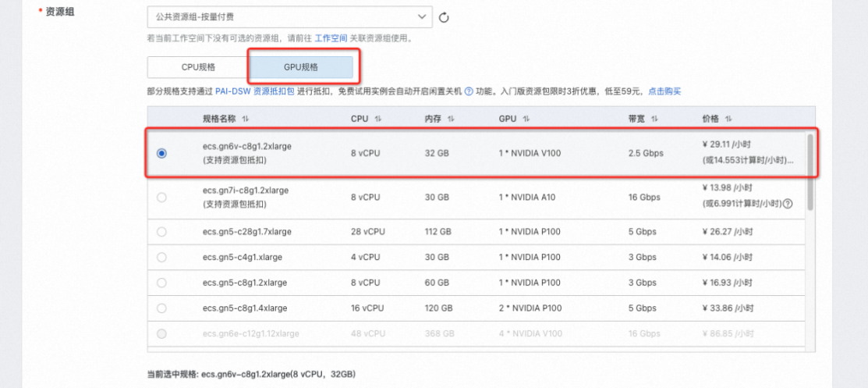Viewport: 868px width, 388px height.
Task: Click the 1 * NVIDIA V100 cell
Action: tap(530, 154)
